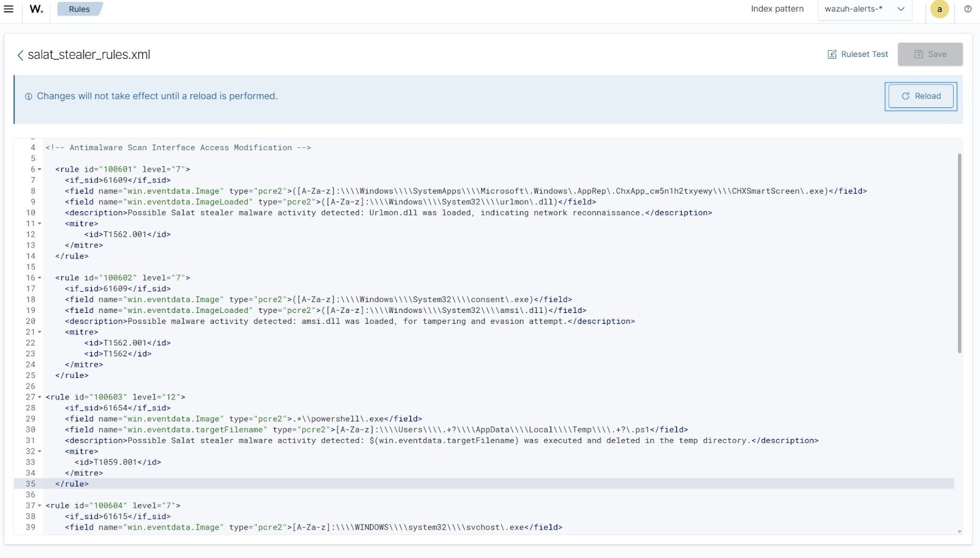980x558 pixels.
Task: Click the refresh icon inside Reload button
Action: (905, 96)
